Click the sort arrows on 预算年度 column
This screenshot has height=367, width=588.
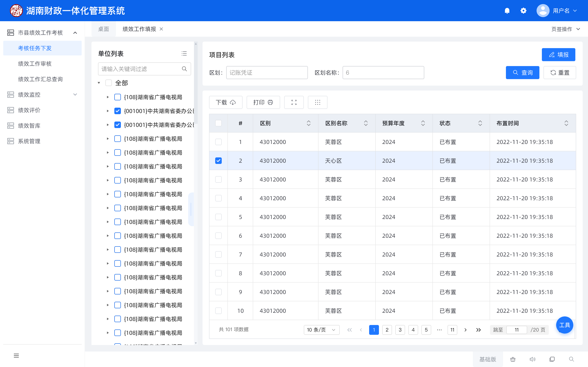click(423, 123)
